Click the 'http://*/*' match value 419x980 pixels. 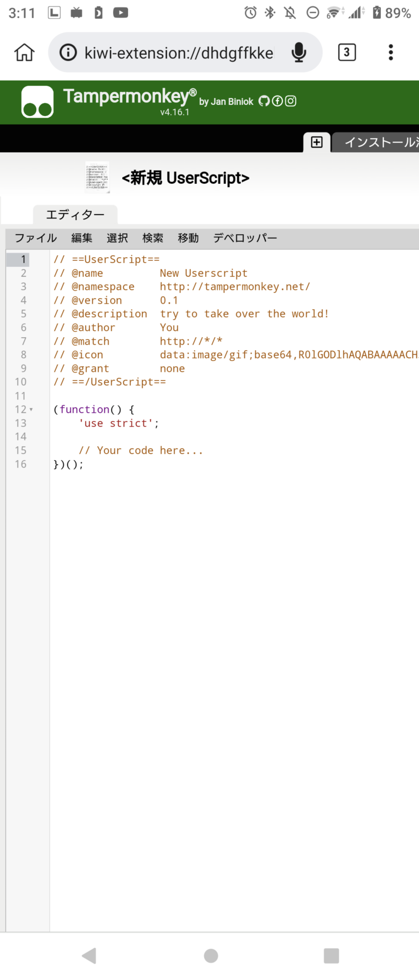point(191,341)
